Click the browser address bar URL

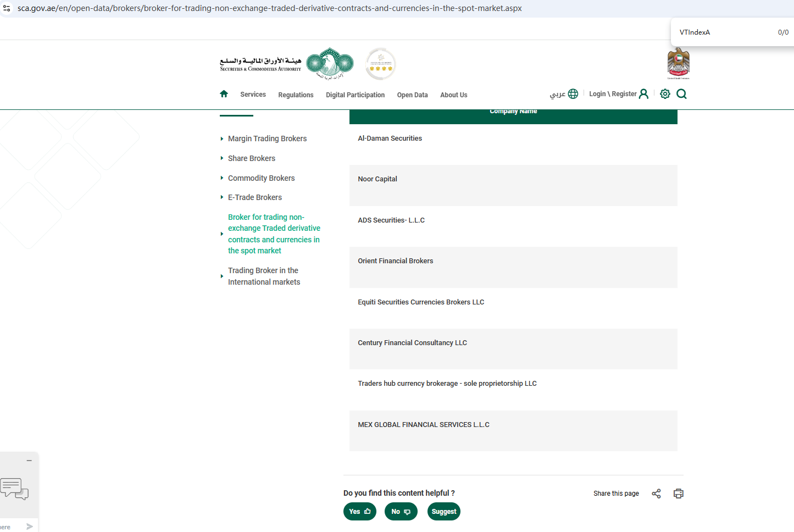[x=270, y=8]
